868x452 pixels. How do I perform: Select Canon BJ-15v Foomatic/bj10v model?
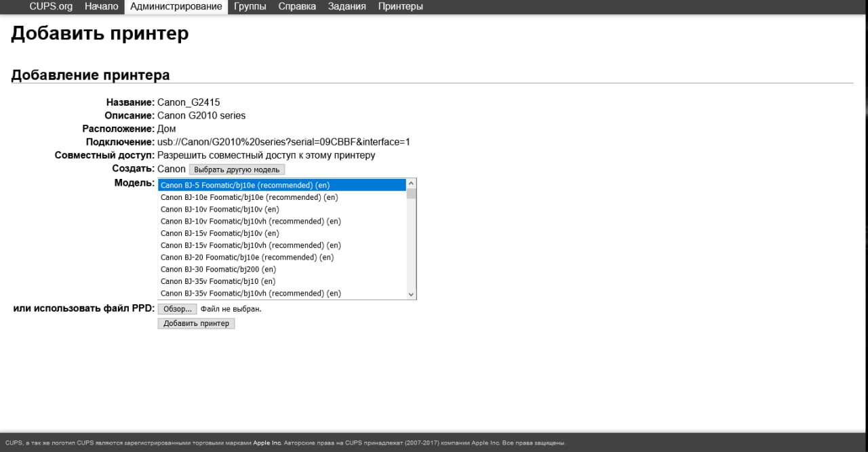pos(281,233)
